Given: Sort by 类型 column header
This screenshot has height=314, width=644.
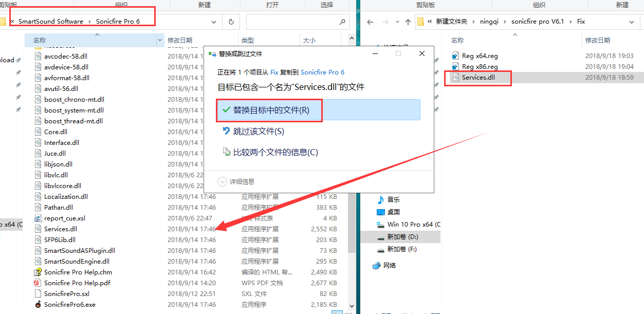Looking at the screenshot, I should [x=248, y=40].
